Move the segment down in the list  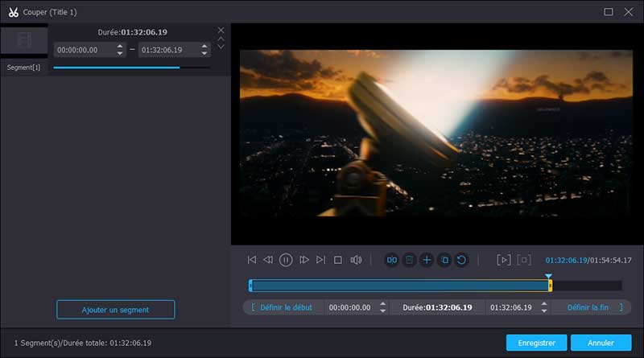point(221,47)
